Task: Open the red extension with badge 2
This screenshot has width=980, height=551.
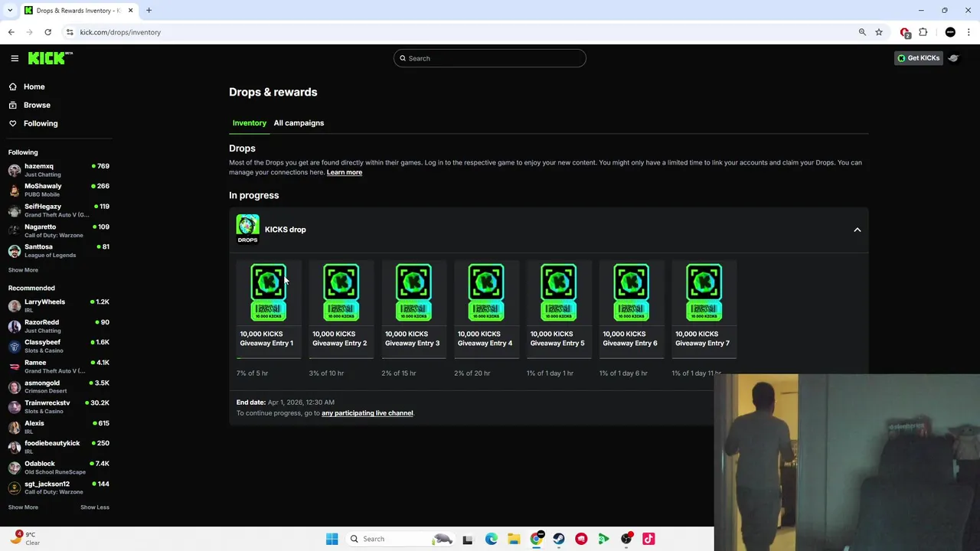Action: point(905,32)
